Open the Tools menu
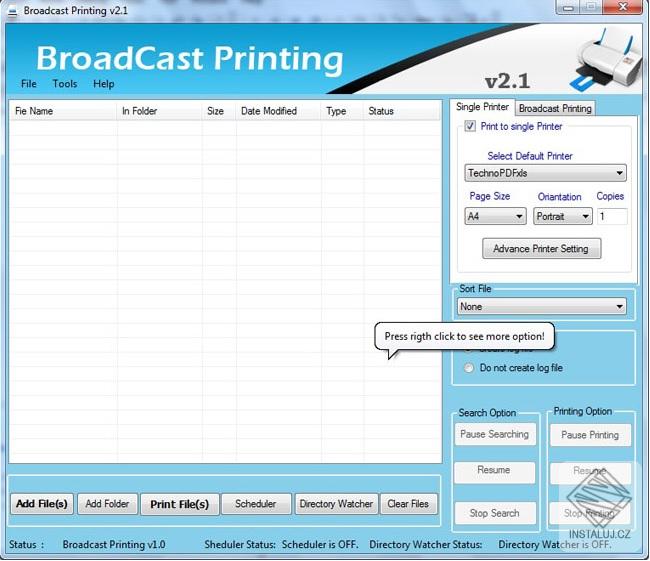Image resolution: width=650 pixels, height=561 pixels. [x=65, y=84]
